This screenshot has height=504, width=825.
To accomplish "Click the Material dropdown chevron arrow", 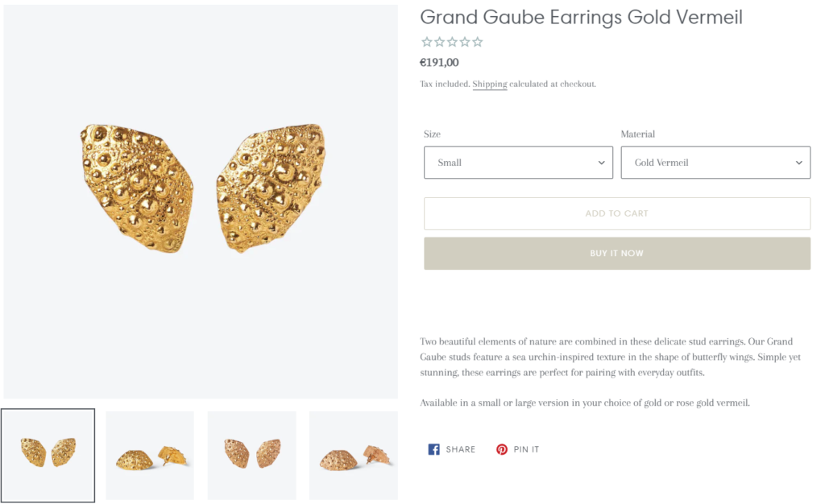I will click(798, 163).
